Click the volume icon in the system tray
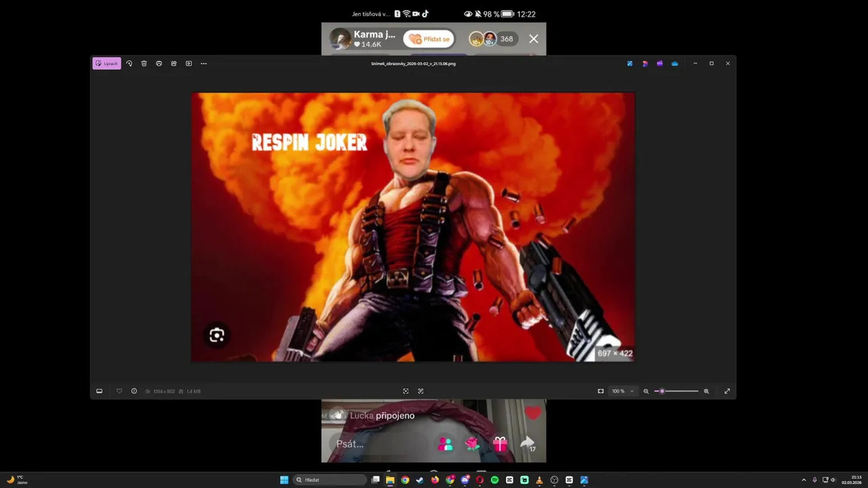 (x=833, y=480)
